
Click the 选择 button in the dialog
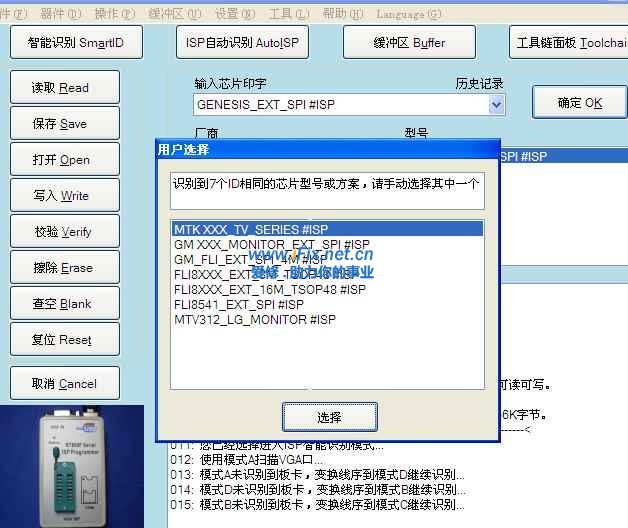pyautogui.click(x=329, y=417)
